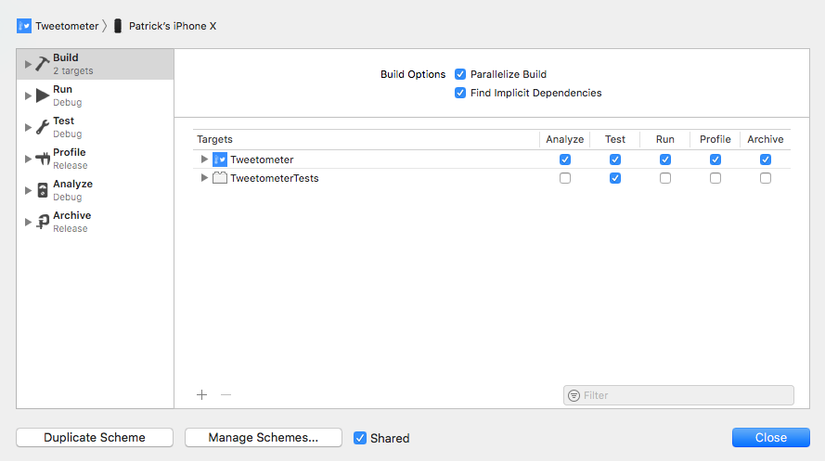Image resolution: width=825 pixels, height=461 pixels.
Task: Click the Archive icon in sidebar
Action: (x=42, y=221)
